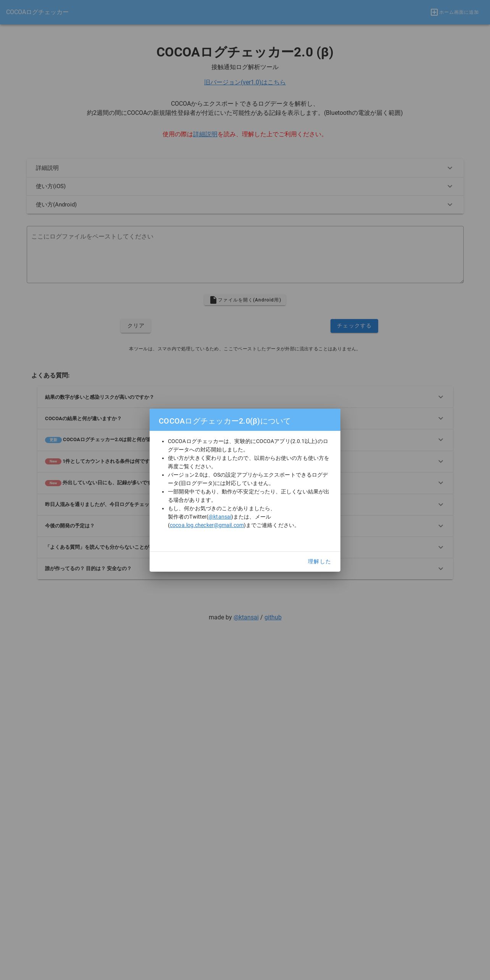Click New badge beside 1件としてカウント
490x980 pixels.
pos(53,461)
